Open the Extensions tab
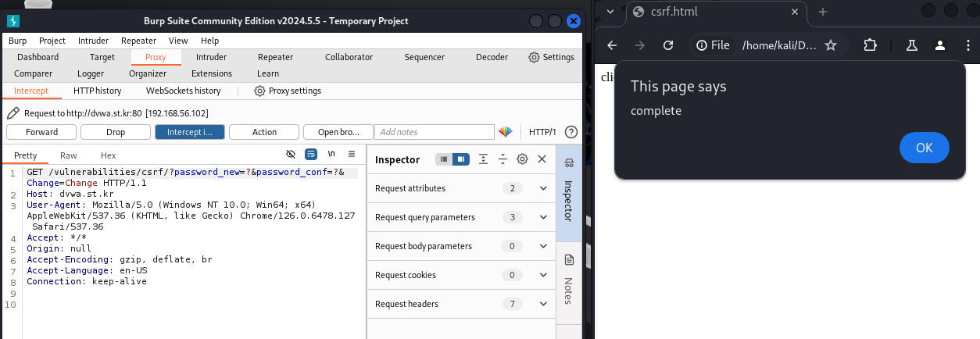Screen dimensions: 980x339 pos(212,73)
